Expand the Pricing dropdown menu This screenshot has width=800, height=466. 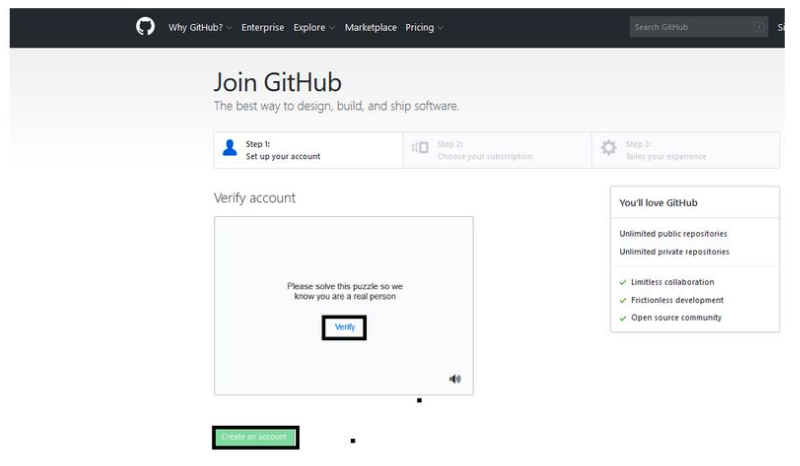pos(424,28)
